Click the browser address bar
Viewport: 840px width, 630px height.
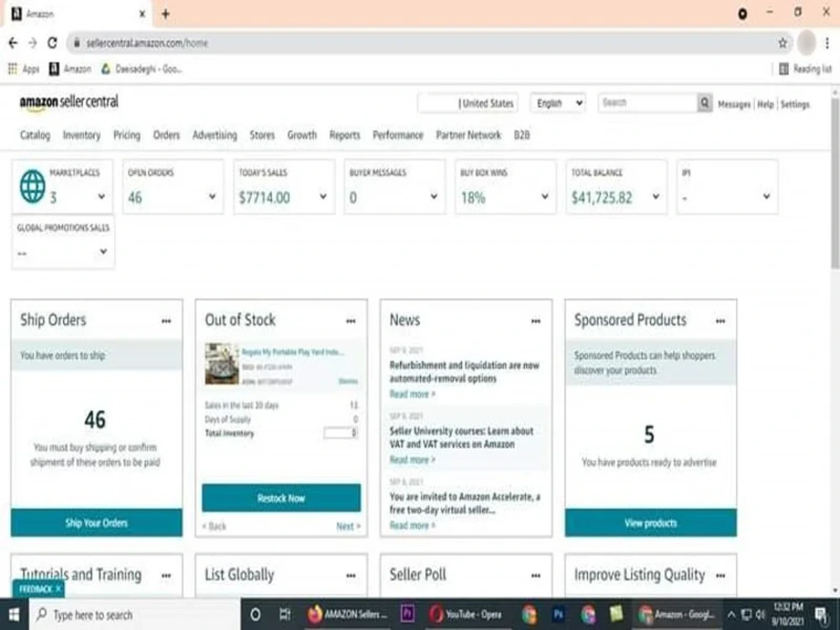pos(428,43)
